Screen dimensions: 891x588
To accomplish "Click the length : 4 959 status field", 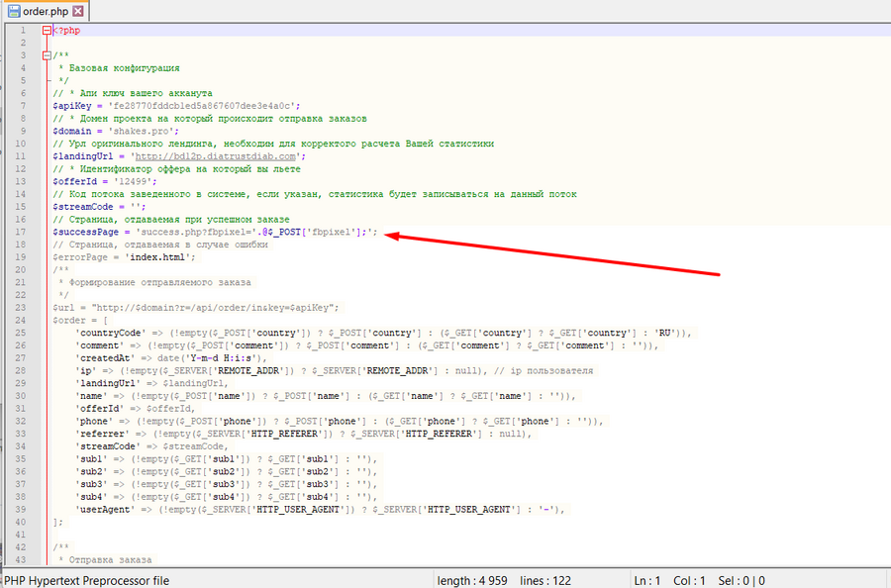I will (472, 580).
